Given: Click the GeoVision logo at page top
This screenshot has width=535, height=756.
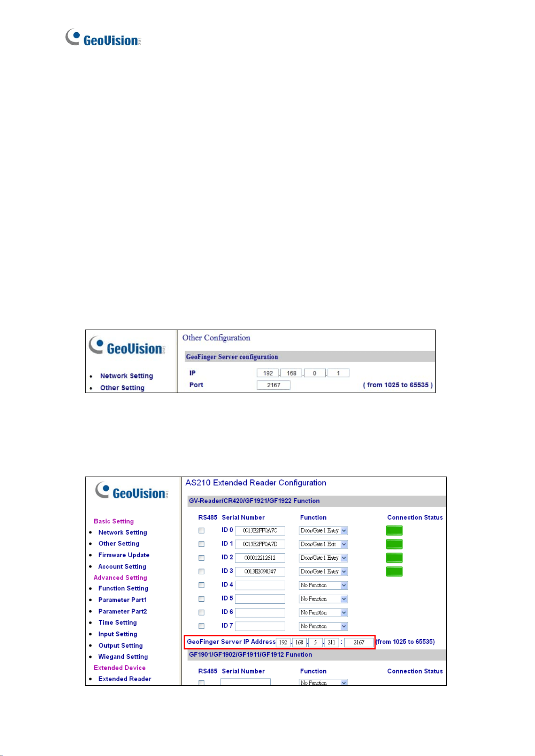Looking at the screenshot, I should 103,38.
